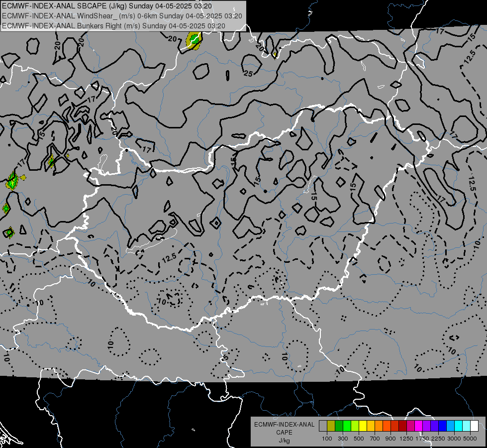
Task: Click the 5000 legend tick label
Action: pos(470,439)
